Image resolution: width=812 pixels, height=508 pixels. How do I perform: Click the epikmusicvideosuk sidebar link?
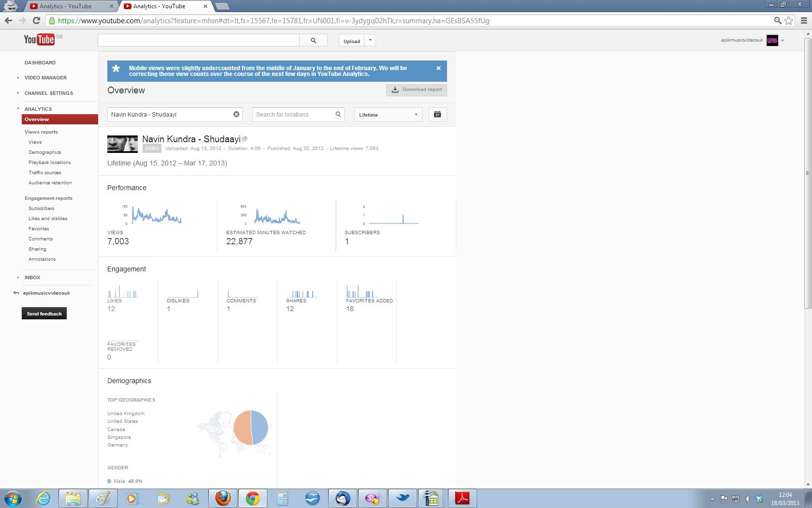pyautogui.click(x=46, y=293)
